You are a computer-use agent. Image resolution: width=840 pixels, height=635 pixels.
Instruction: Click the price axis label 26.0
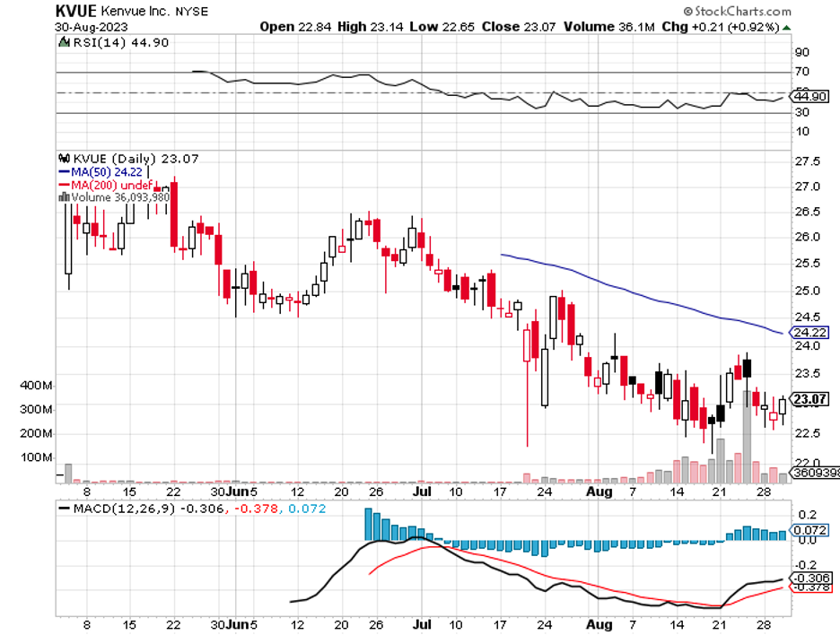pos(808,237)
